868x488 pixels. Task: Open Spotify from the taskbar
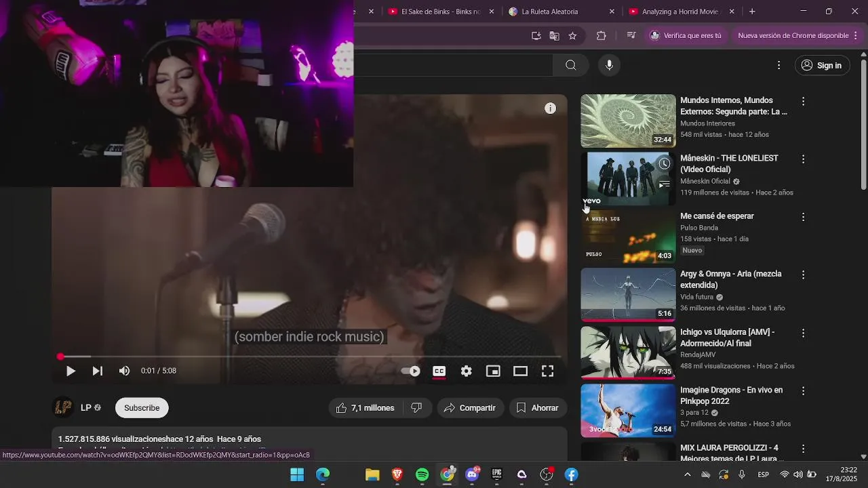pyautogui.click(x=422, y=474)
